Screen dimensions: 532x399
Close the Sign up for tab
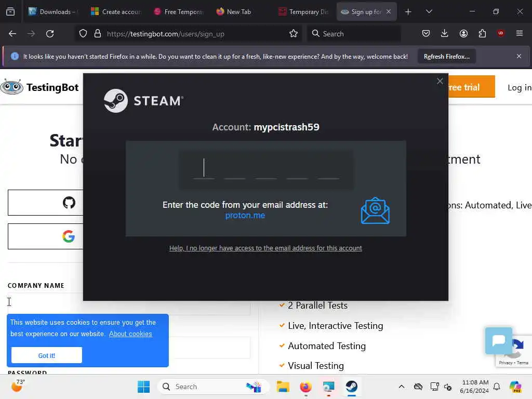(x=389, y=11)
